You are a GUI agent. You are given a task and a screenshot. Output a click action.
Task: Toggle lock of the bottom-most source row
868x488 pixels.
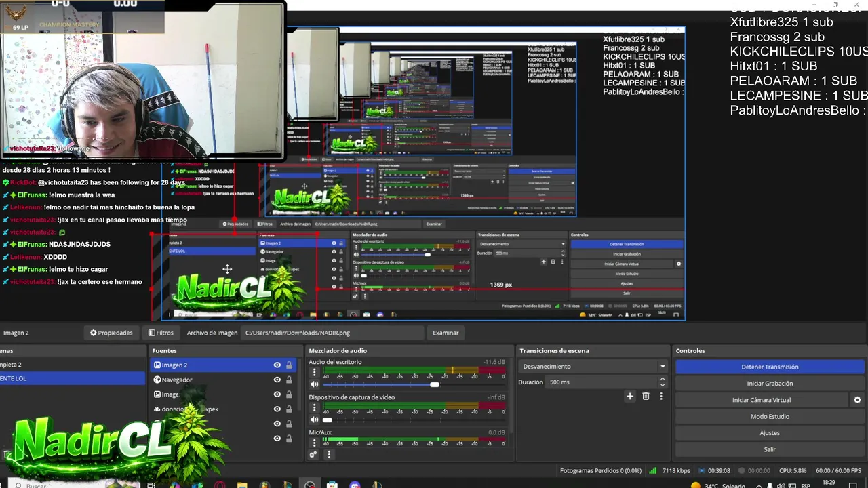click(289, 439)
